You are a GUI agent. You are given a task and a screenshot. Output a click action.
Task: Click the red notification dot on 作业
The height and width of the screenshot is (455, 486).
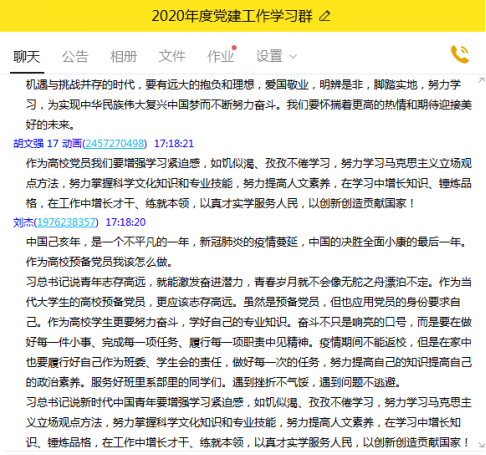234,48
